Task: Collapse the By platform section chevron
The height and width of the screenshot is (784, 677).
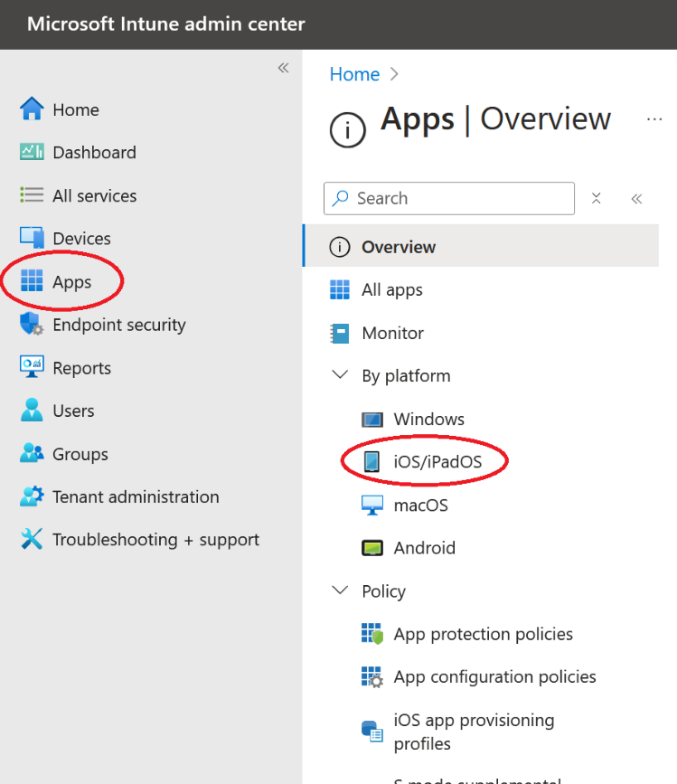Action: click(340, 374)
